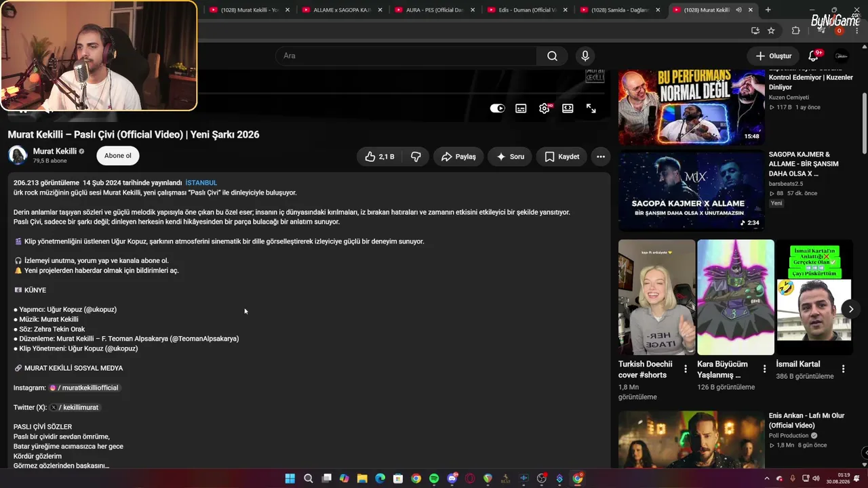Close the AURA - PES tab
The height and width of the screenshot is (488, 868).
473,10
